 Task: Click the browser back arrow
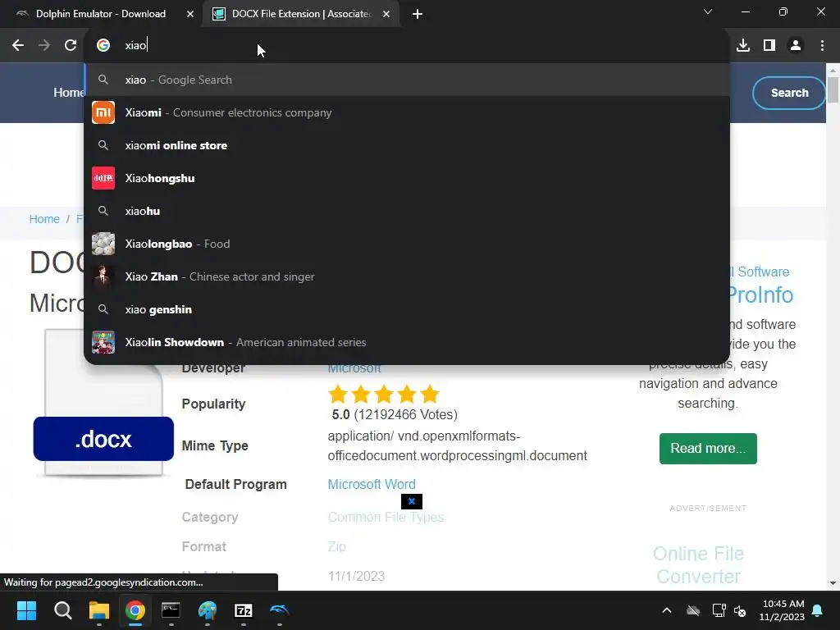(x=18, y=46)
